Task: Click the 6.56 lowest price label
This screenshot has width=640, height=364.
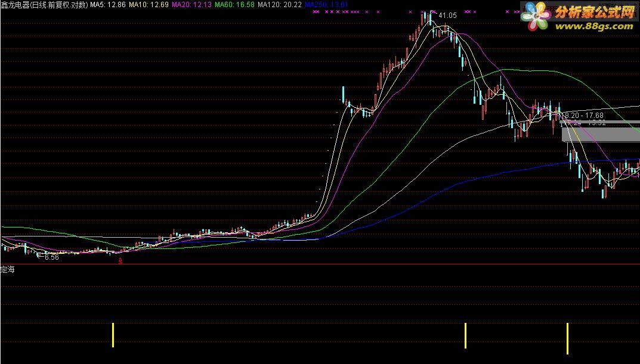Action: (51, 257)
